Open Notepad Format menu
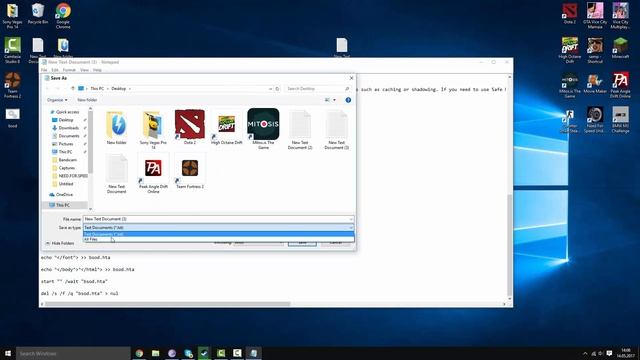This screenshot has width=640, height=360. tap(69, 70)
